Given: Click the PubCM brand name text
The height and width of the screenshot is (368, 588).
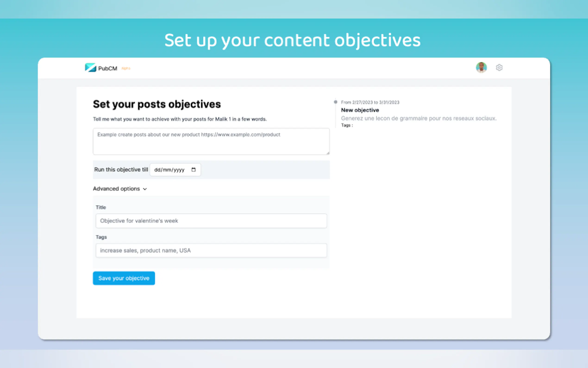Looking at the screenshot, I should point(108,69).
